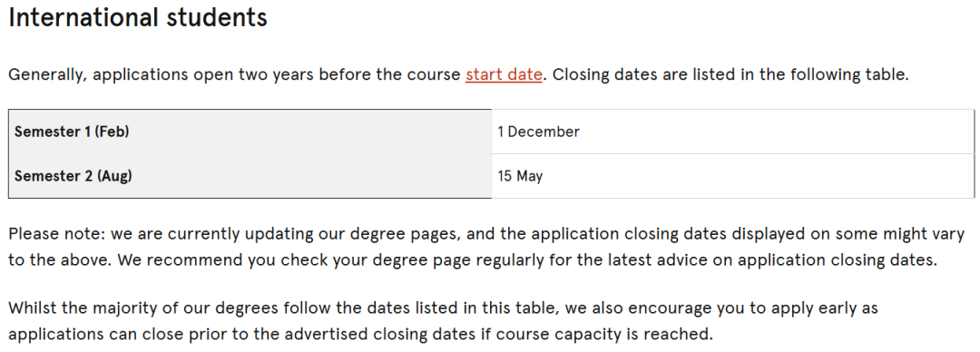
Task: Click the 15 May closing date
Action: click(x=520, y=176)
